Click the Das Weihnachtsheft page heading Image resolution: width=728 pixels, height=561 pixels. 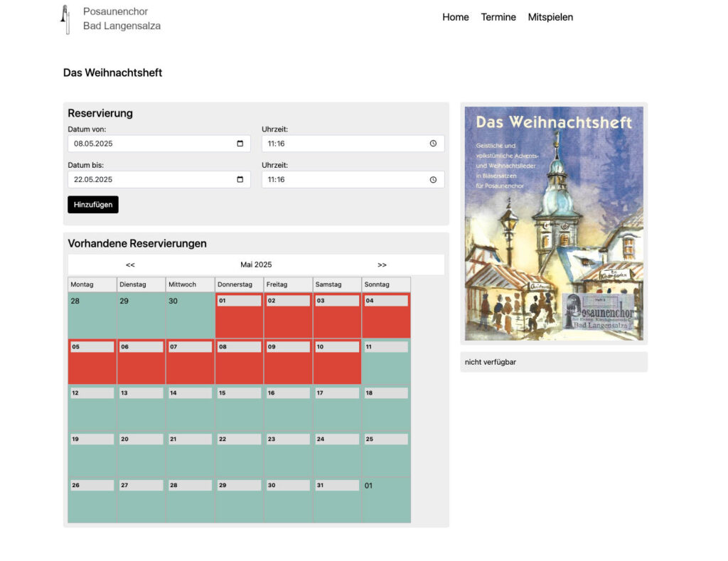click(x=112, y=73)
